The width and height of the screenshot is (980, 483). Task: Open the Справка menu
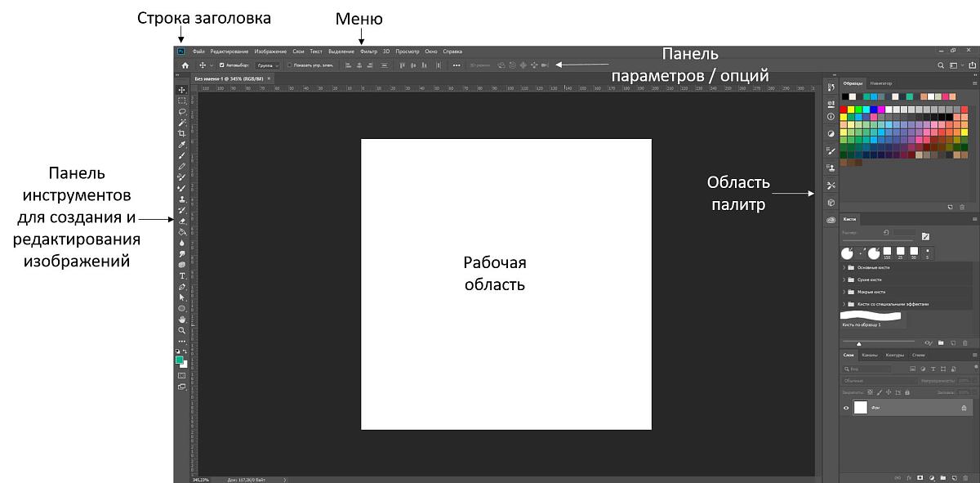452,51
